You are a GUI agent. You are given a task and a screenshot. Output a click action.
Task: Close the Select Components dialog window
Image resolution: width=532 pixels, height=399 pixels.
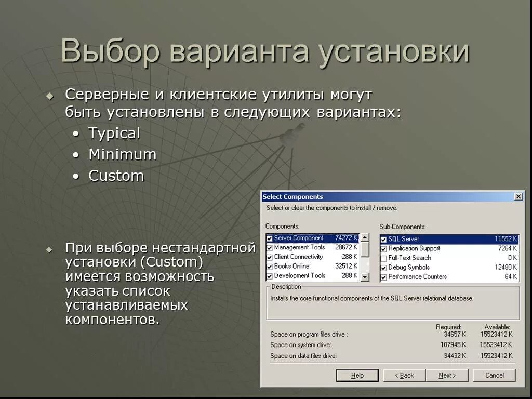pos(518,197)
